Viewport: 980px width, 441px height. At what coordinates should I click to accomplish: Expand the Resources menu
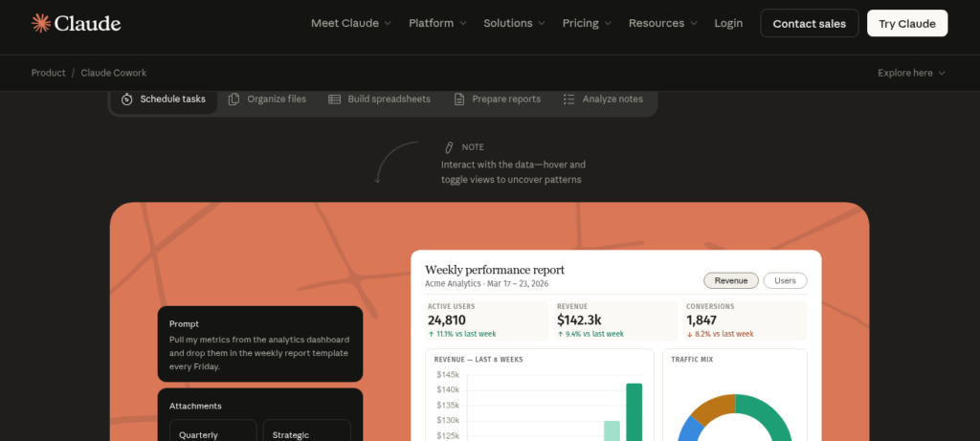(663, 23)
